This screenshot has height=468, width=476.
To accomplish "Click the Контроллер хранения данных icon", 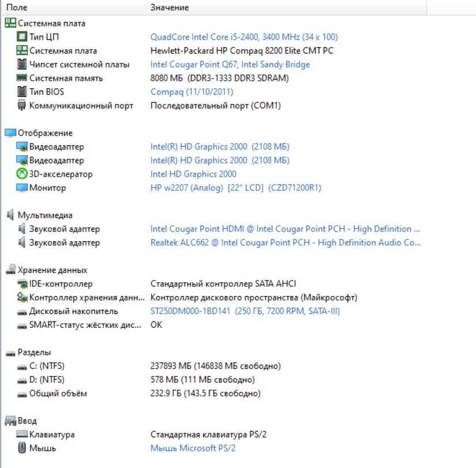I will tap(22, 297).
